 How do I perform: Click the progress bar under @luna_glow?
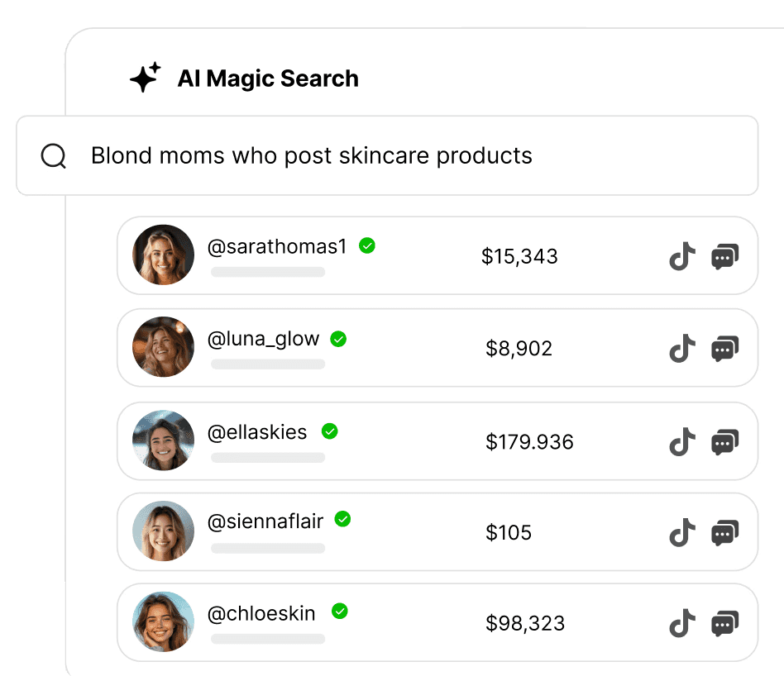click(267, 364)
